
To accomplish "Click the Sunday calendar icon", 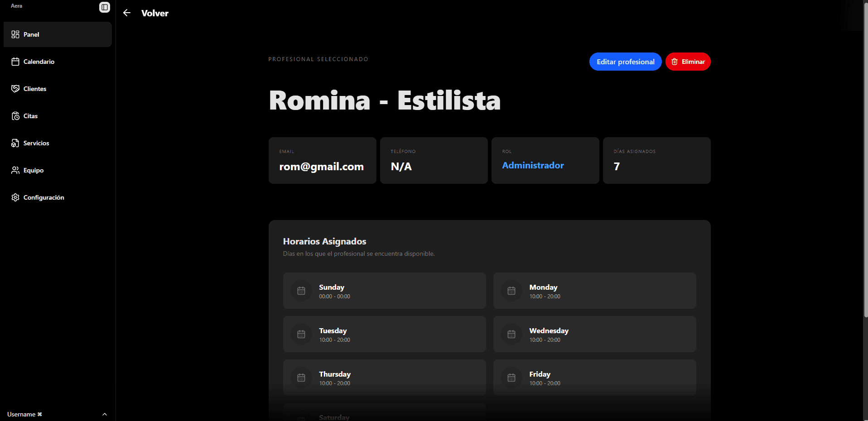I will pyautogui.click(x=301, y=291).
